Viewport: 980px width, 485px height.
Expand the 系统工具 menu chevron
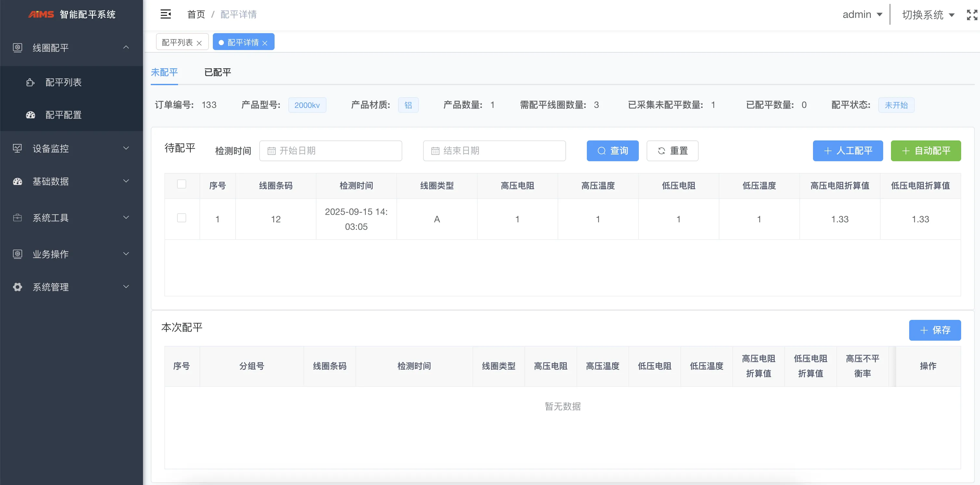[x=126, y=217]
